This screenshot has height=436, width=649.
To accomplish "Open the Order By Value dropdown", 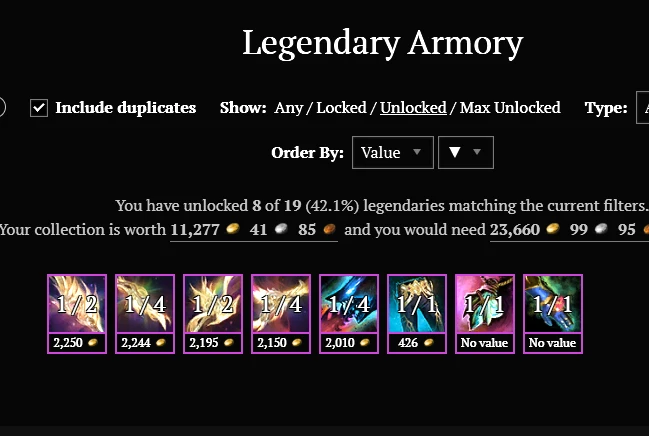I will click(x=392, y=153).
